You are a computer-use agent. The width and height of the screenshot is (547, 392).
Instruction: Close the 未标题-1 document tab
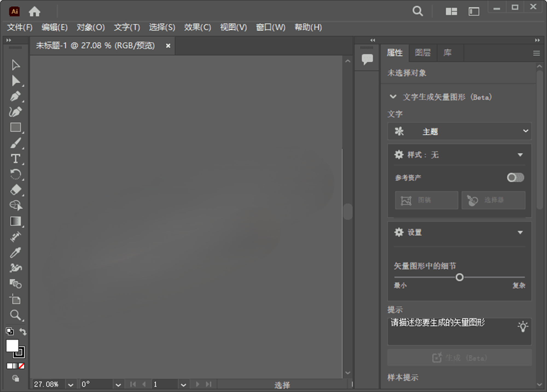tap(168, 46)
